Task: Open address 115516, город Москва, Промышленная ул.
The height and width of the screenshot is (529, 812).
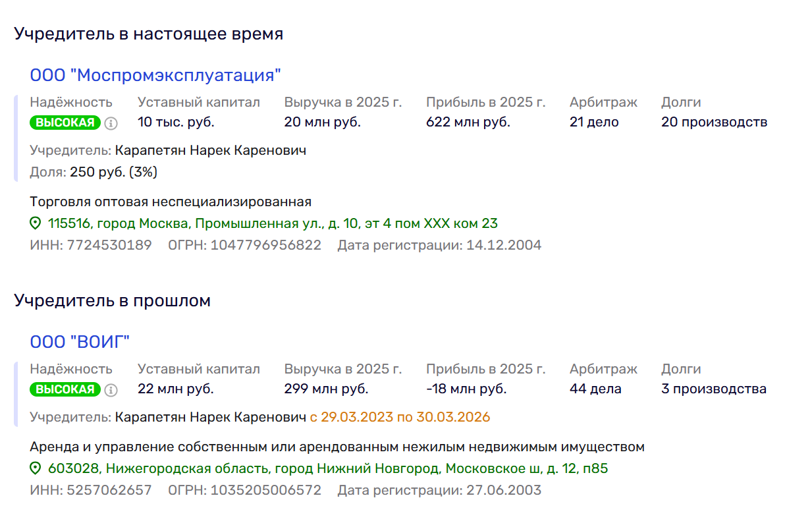Action: point(273,224)
